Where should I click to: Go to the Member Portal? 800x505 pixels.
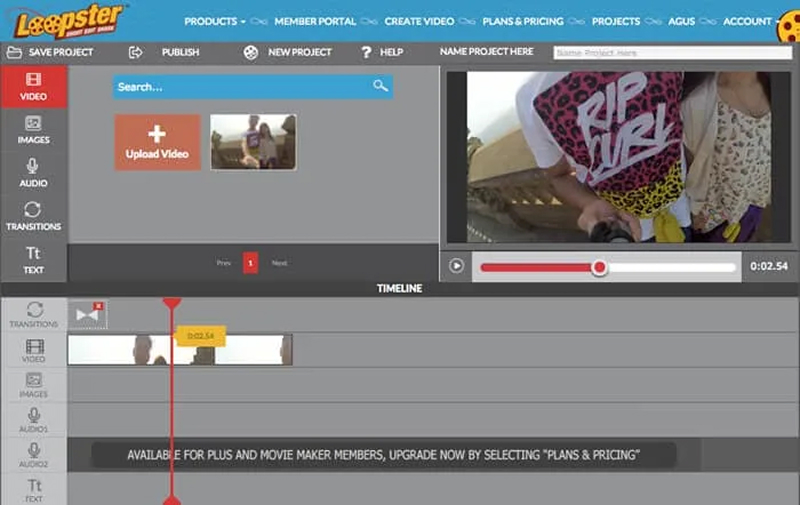315,21
